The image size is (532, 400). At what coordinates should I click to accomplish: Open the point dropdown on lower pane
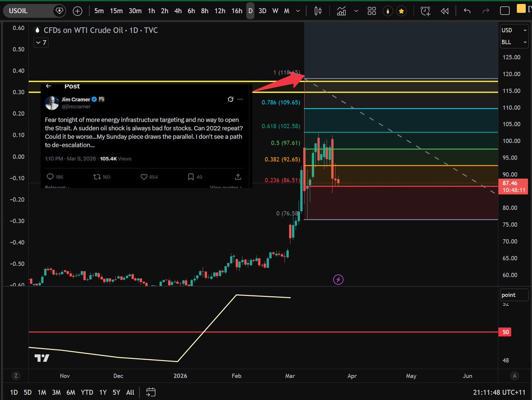514,295
